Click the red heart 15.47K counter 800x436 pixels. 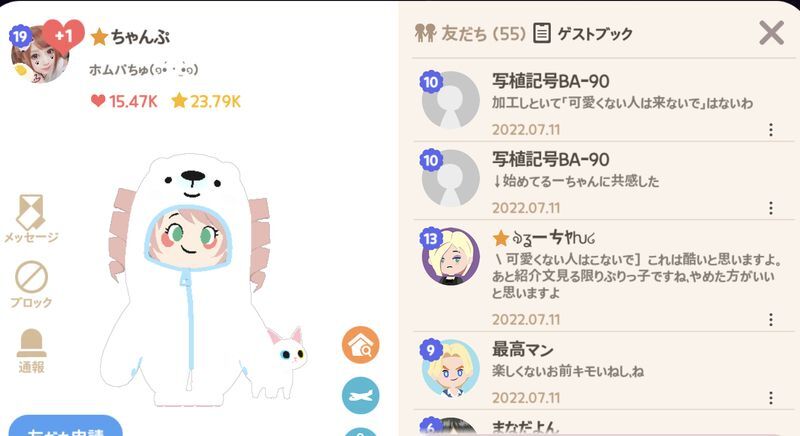coord(124,101)
